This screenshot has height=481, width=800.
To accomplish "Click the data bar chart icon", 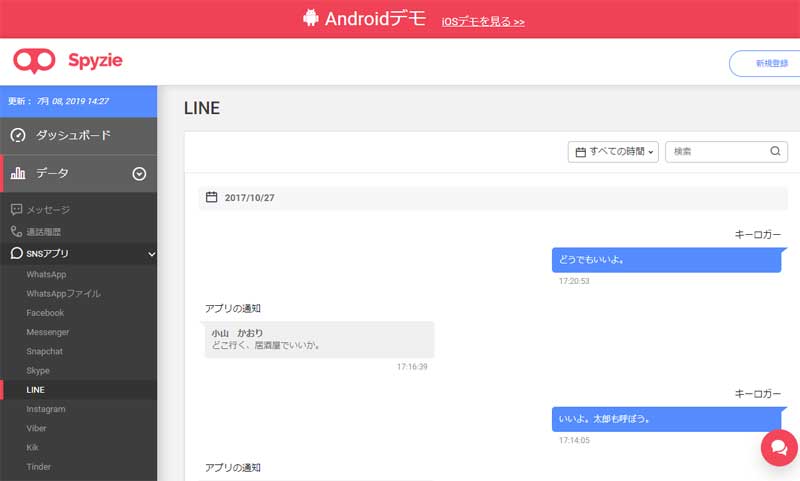I will point(18,173).
